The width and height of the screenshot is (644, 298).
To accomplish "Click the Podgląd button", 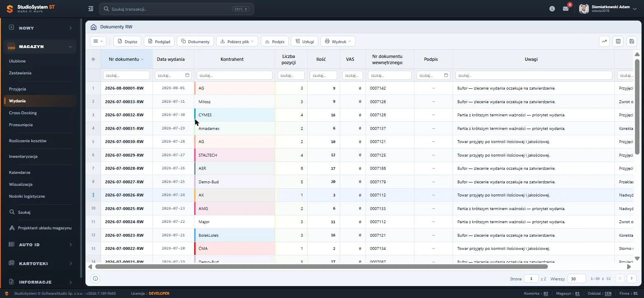I will tap(159, 41).
